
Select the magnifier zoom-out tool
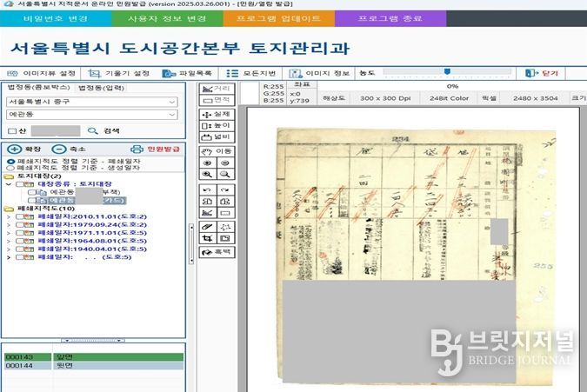(x=225, y=175)
